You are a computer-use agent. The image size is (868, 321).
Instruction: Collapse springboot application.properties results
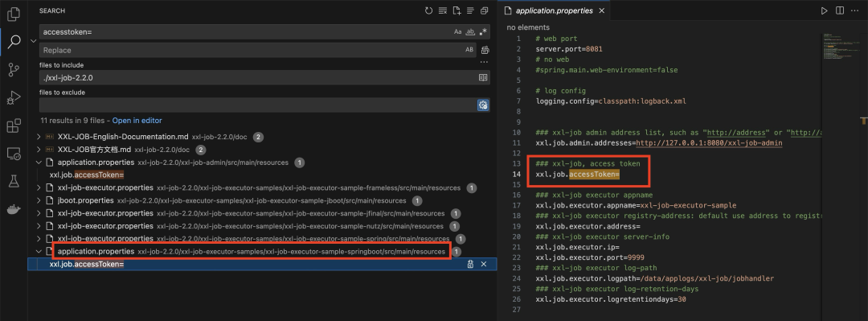(39, 252)
